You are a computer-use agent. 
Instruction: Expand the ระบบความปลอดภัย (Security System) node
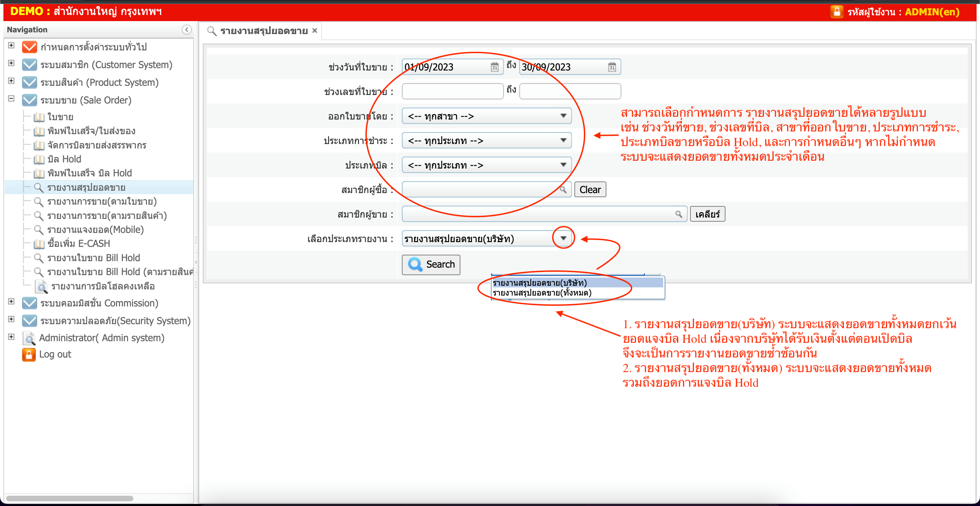12,319
